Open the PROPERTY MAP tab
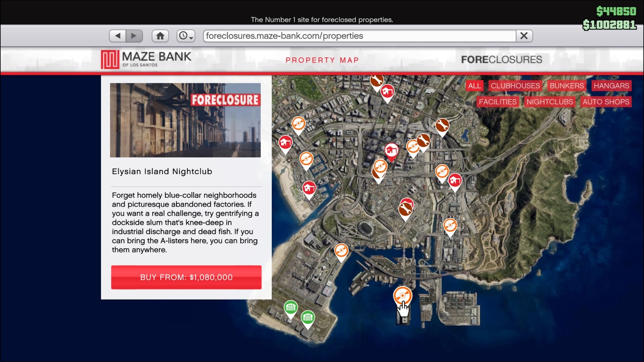The width and height of the screenshot is (644, 362). click(x=322, y=60)
